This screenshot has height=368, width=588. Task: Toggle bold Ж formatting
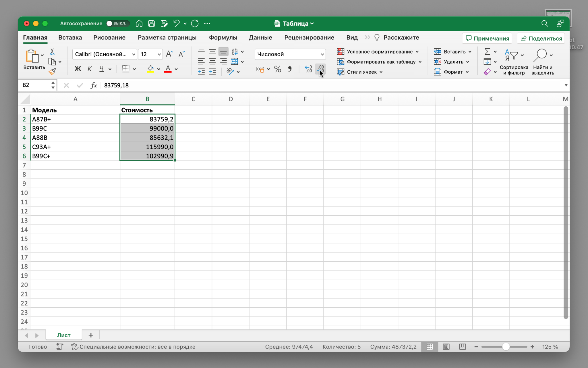[x=78, y=69]
